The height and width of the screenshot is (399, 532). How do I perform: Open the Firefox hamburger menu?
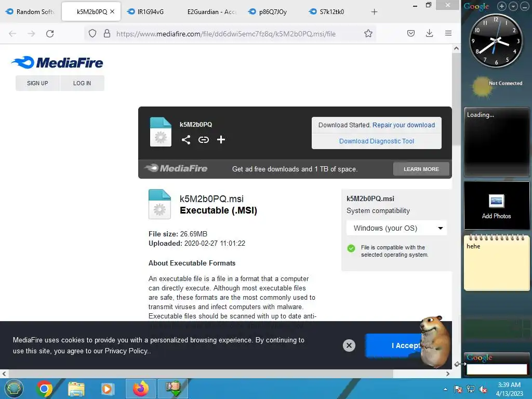tap(448, 33)
